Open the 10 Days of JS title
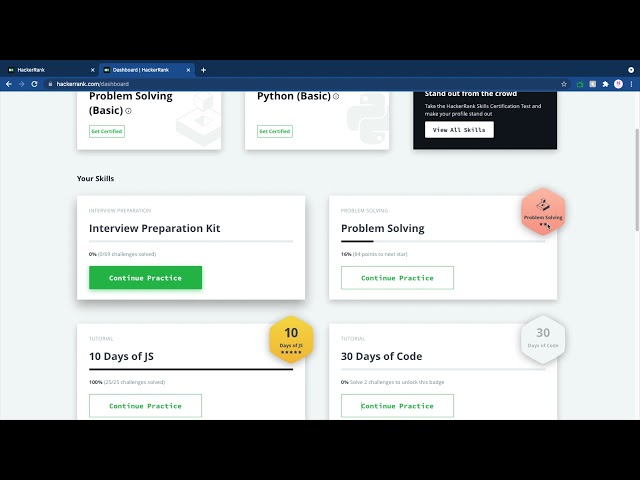The height and width of the screenshot is (480, 640). point(121,356)
